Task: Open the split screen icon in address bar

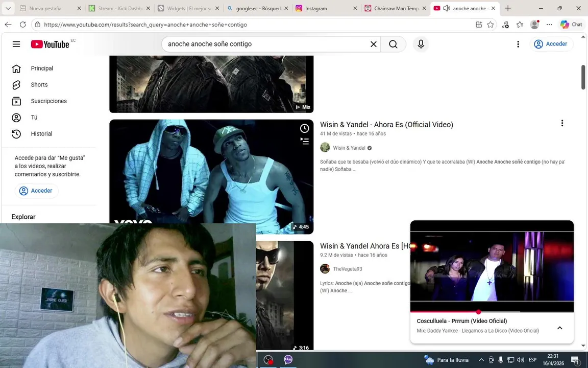Action: tap(479, 25)
